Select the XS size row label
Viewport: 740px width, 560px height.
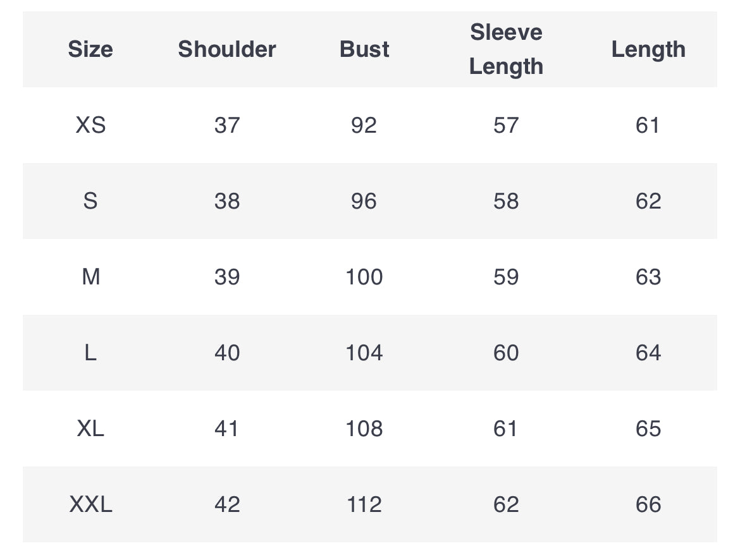pyautogui.click(x=90, y=125)
